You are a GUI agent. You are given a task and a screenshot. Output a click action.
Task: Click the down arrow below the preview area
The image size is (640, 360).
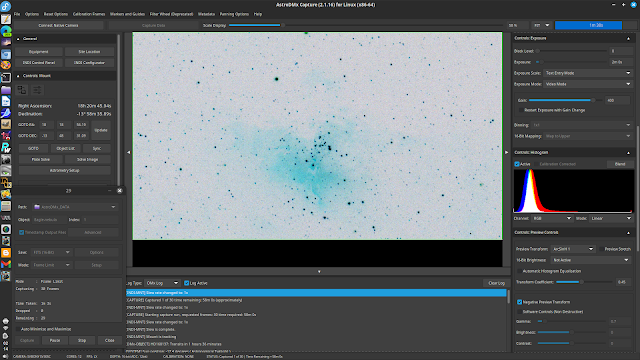(319, 271)
